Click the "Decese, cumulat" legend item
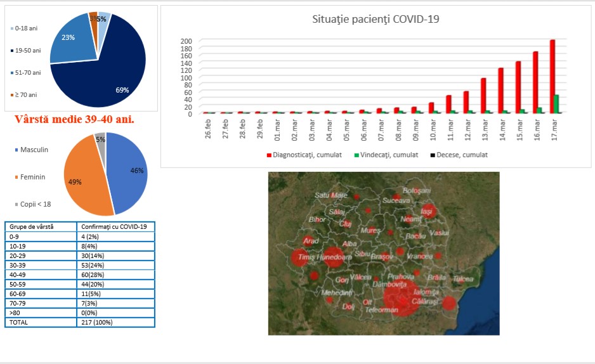 tap(460, 155)
